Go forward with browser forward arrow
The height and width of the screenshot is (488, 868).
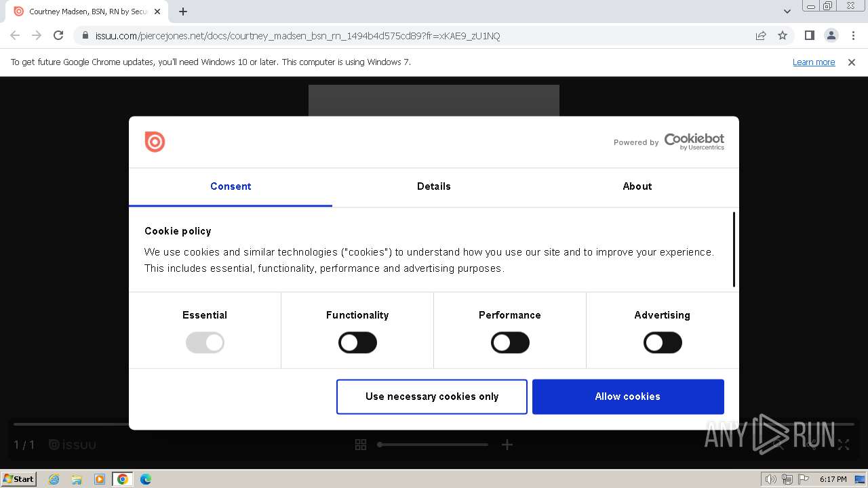pos(37,35)
